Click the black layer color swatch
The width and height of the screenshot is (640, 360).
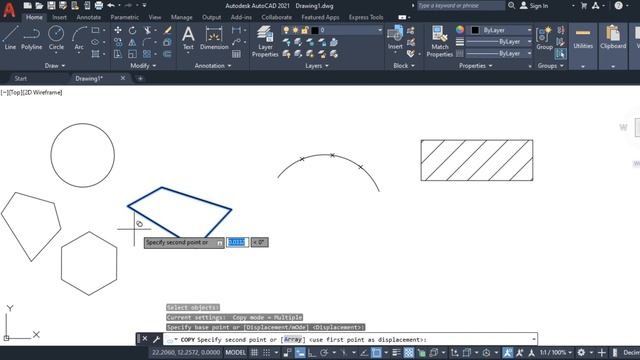315,30
